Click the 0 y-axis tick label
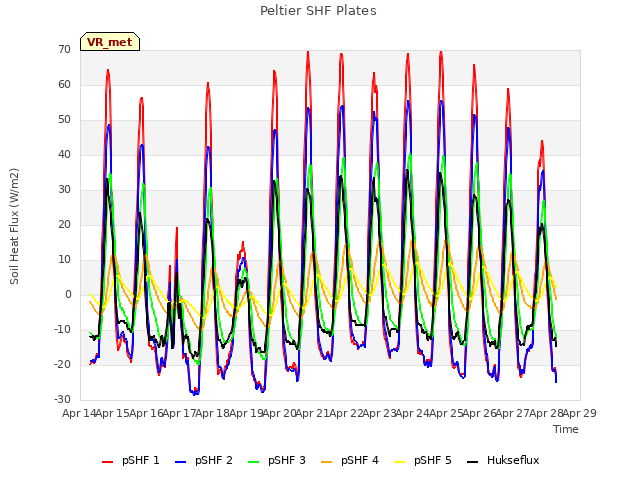The height and width of the screenshot is (480, 640). [x=68, y=294]
